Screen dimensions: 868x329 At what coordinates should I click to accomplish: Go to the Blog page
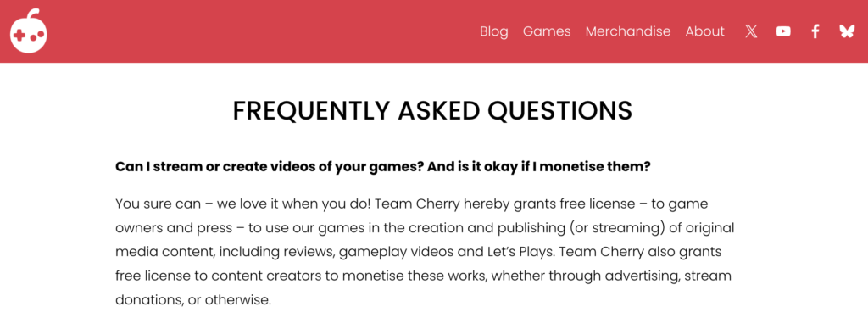click(x=494, y=31)
